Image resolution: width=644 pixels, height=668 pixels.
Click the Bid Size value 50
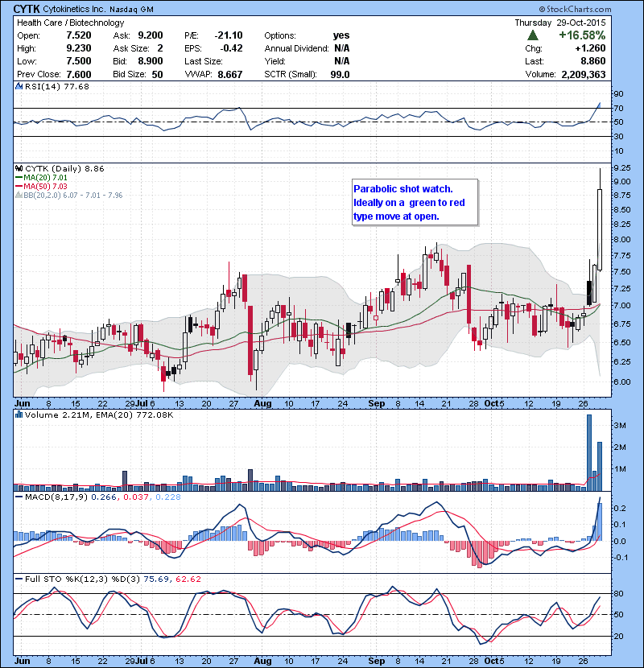[157, 74]
